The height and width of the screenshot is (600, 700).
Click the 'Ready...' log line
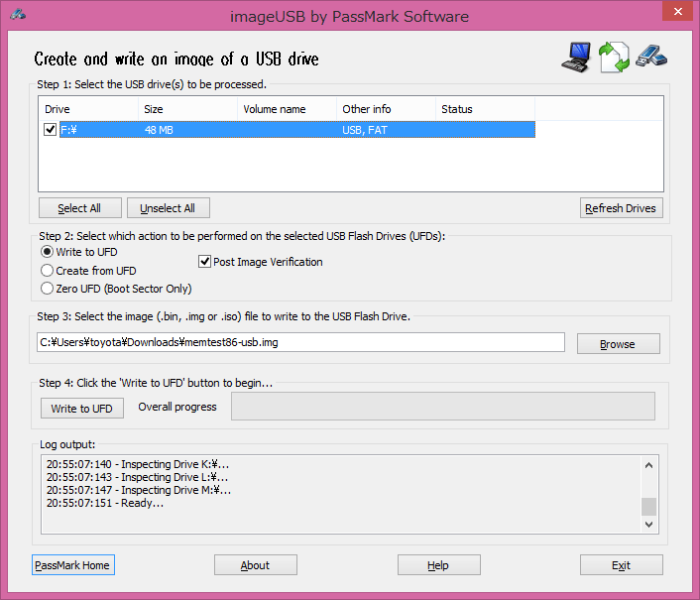coord(105,503)
